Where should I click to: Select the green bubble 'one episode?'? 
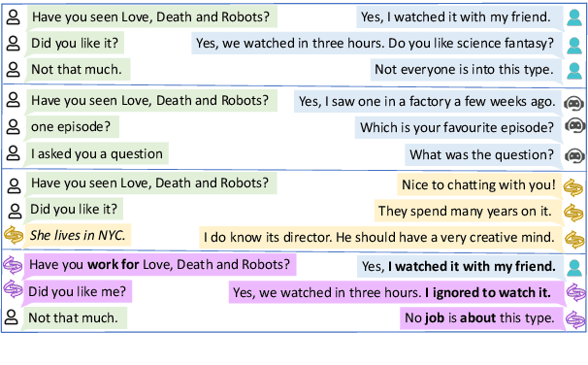(73, 127)
